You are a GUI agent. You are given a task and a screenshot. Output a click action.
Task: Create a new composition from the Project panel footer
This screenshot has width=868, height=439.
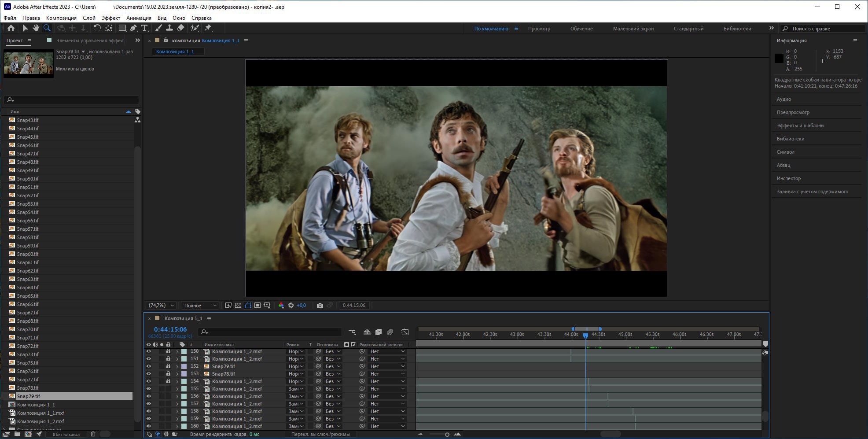[x=28, y=434]
